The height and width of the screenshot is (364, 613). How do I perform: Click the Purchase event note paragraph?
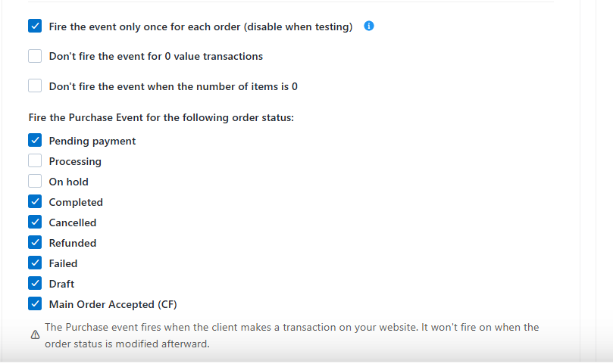[x=292, y=335]
